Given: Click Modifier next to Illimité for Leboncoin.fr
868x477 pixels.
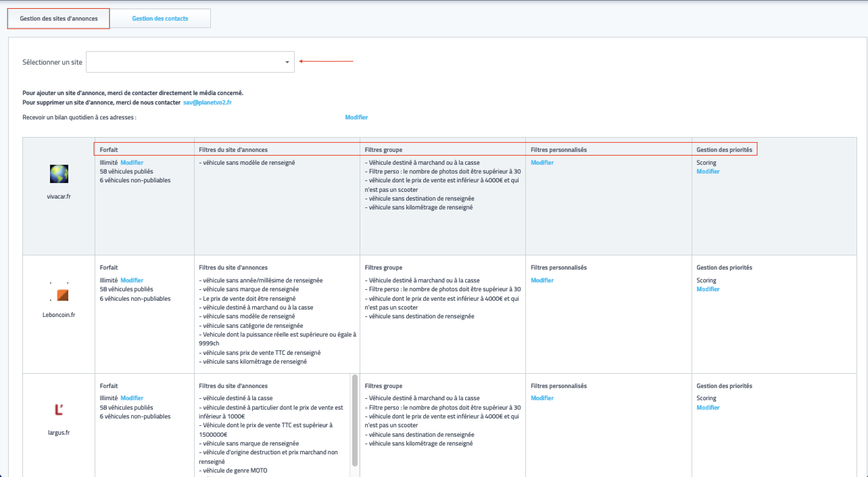Looking at the screenshot, I should tap(132, 280).
